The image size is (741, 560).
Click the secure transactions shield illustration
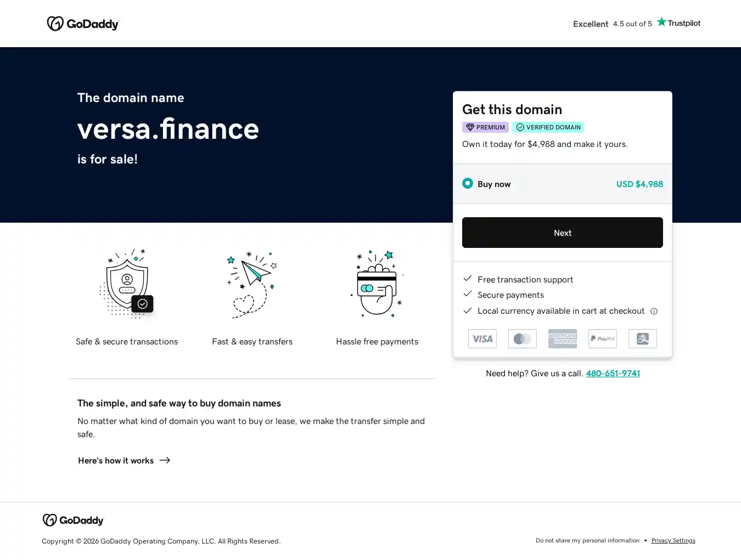pos(127,284)
